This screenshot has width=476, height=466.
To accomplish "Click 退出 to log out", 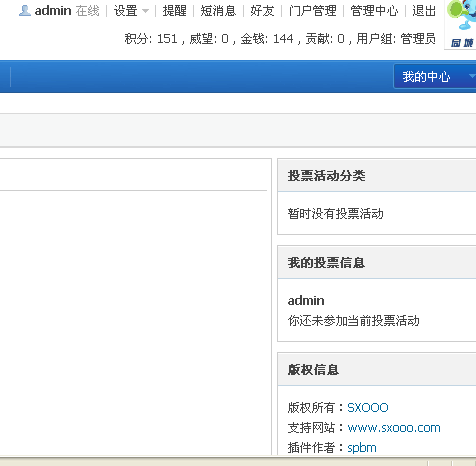I will point(424,11).
